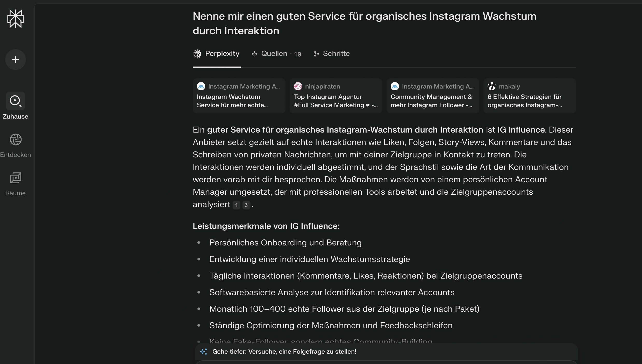Open the makaly 6 Effektive Strategien card
The height and width of the screenshot is (364, 642).
point(530,96)
